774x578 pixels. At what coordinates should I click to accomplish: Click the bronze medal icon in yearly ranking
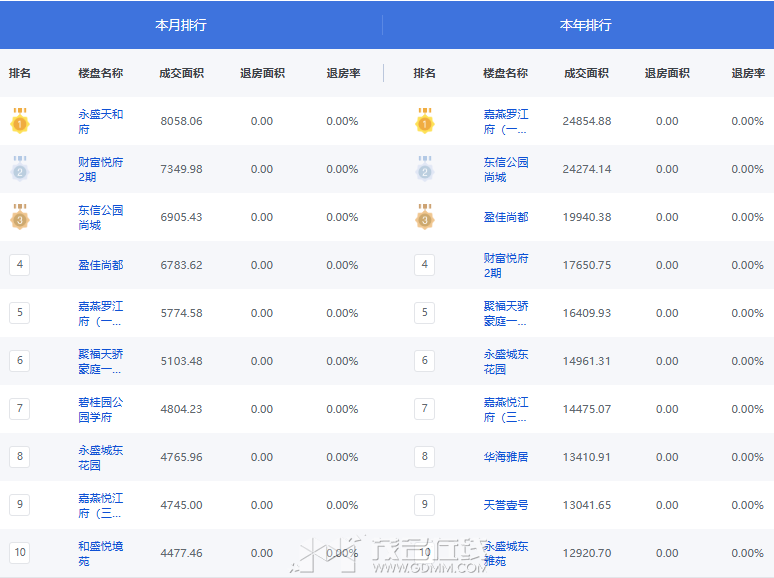point(425,217)
